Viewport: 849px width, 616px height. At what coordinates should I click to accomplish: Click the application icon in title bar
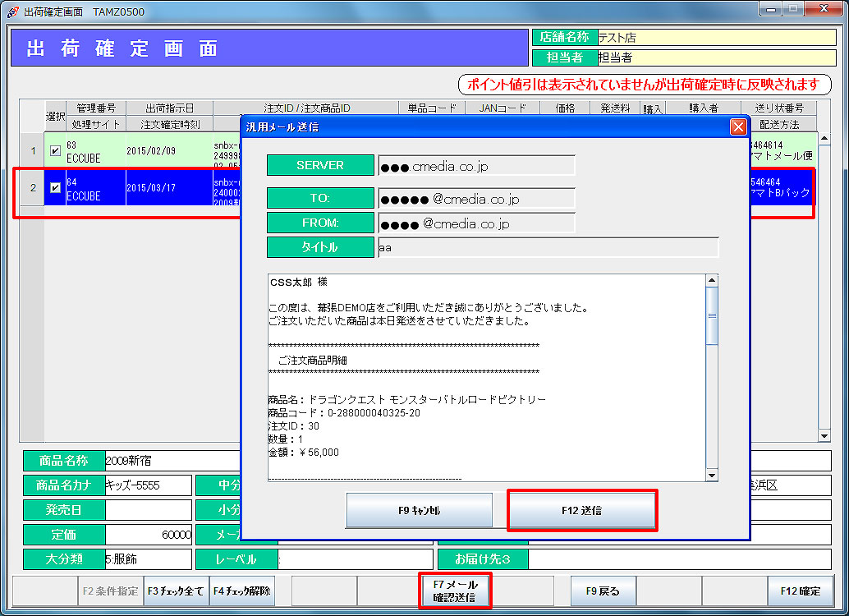[x=12, y=12]
